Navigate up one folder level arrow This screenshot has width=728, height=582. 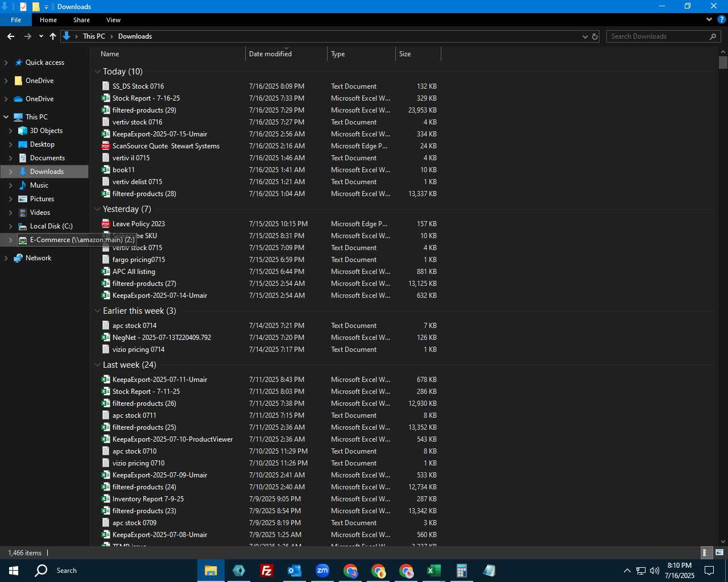tap(53, 36)
